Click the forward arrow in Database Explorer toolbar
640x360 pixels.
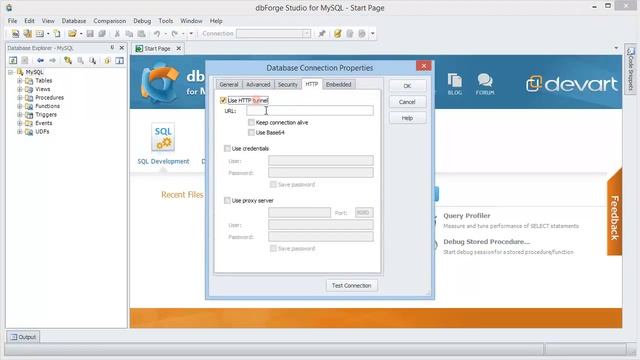[53, 60]
